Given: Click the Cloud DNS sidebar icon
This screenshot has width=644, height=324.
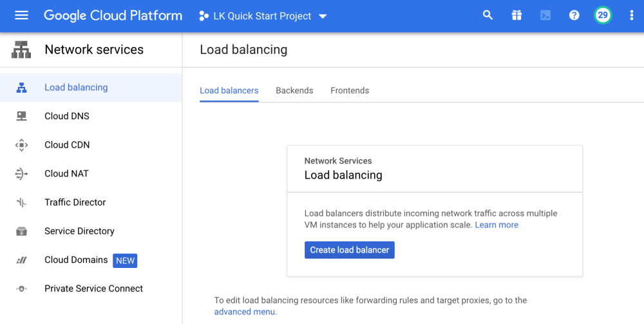Looking at the screenshot, I should click(x=21, y=116).
